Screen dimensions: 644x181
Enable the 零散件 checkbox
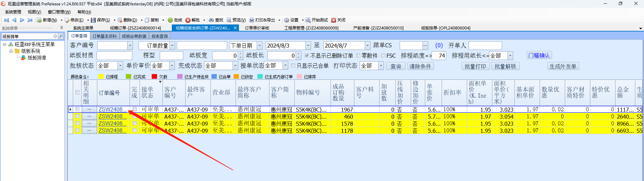coord(358,56)
